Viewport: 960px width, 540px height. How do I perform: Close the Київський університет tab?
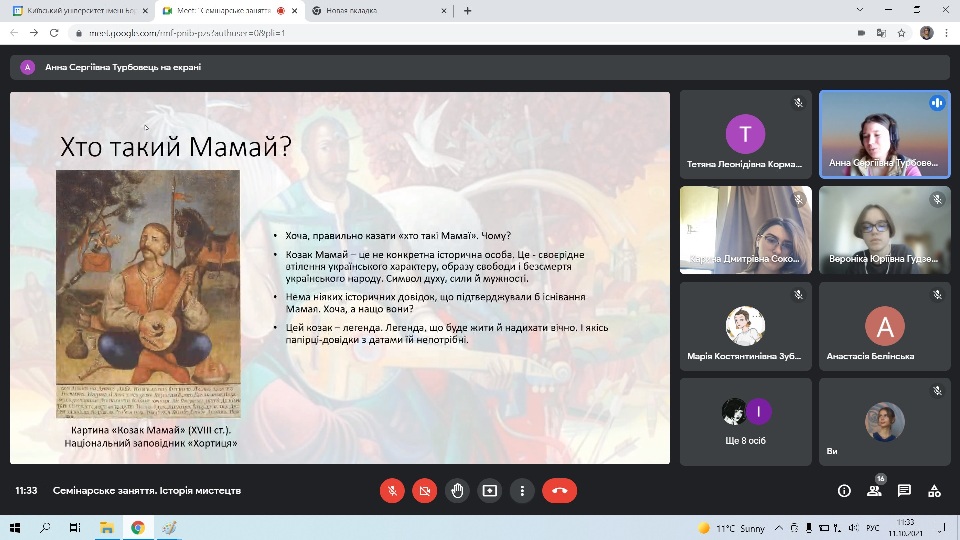pyautogui.click(x=145, y=10)
